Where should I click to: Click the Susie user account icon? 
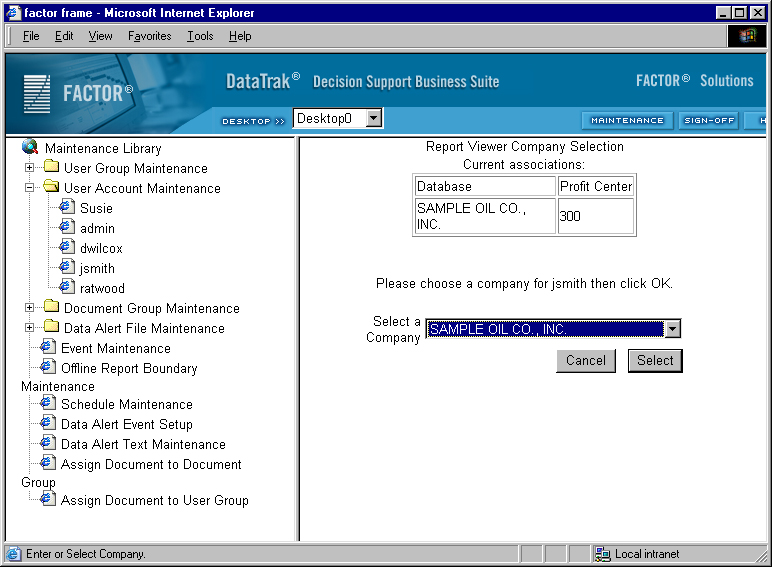click(x=67, y=207)
